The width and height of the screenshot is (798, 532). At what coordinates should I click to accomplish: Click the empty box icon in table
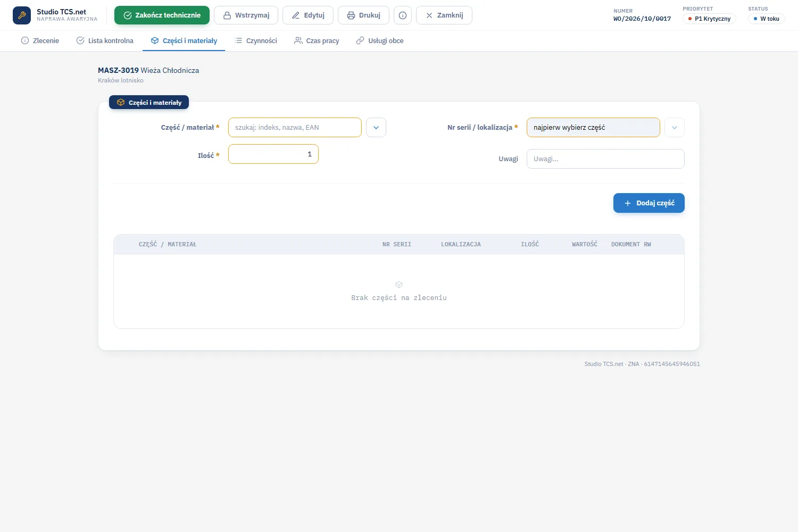[399, 285]
